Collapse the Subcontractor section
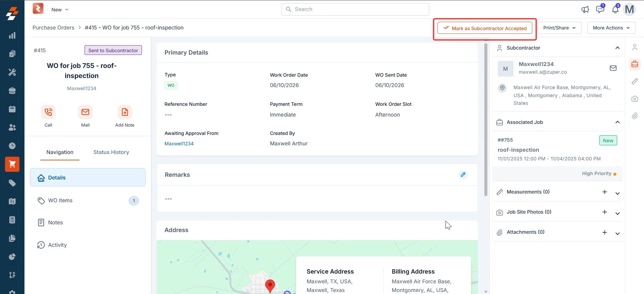Image resolution: width=644 pixels, height=294 pixels. [618, 48]
